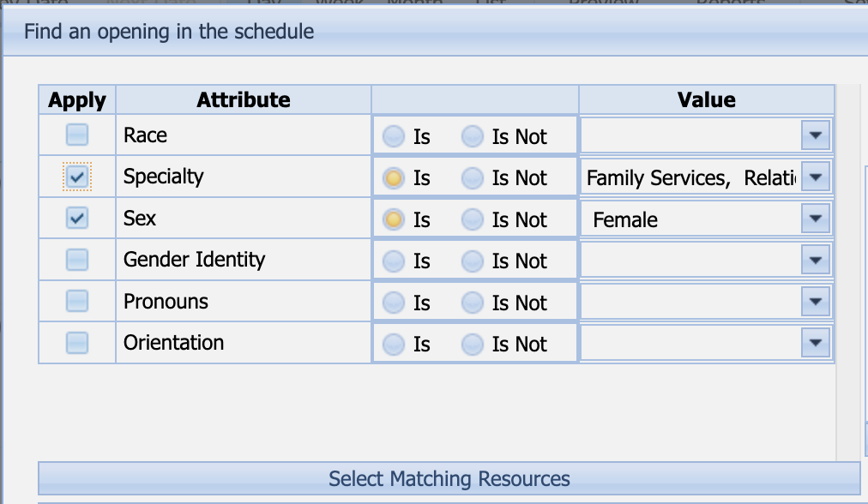Viewport: 868px width, 504px height.
Task: Expand the Gender Identity value dropdown
Action: [x=815, y=261]
